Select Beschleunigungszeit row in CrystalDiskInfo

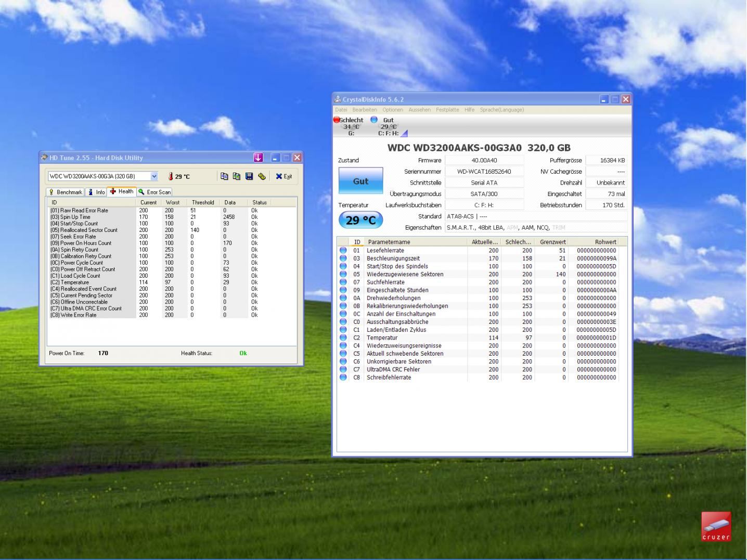click(x=479, y=258)
